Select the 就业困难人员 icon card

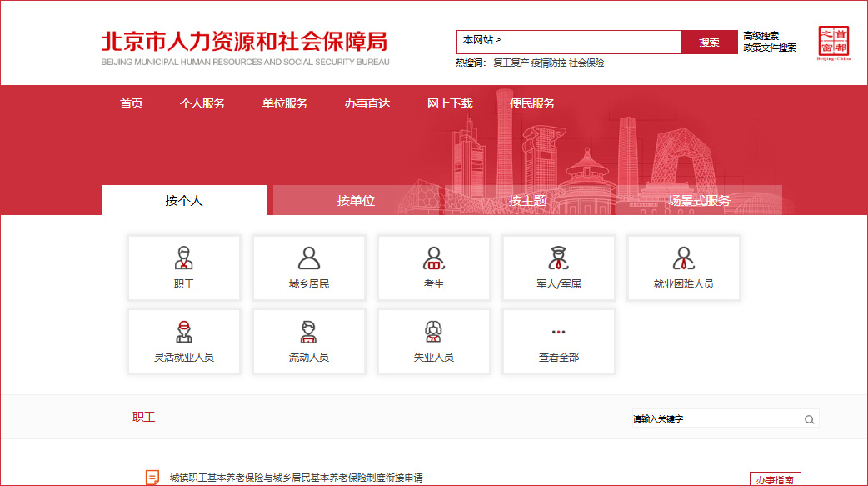click(x=684, y=268)
